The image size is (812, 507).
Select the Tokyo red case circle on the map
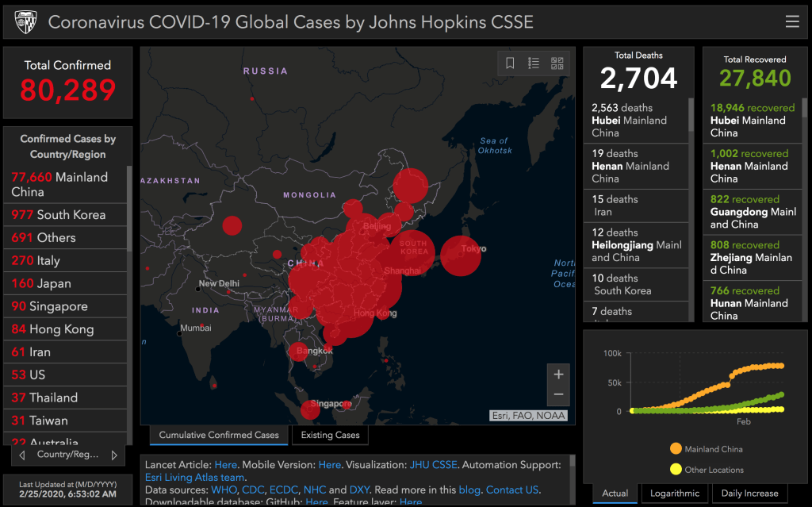point(461,255)
